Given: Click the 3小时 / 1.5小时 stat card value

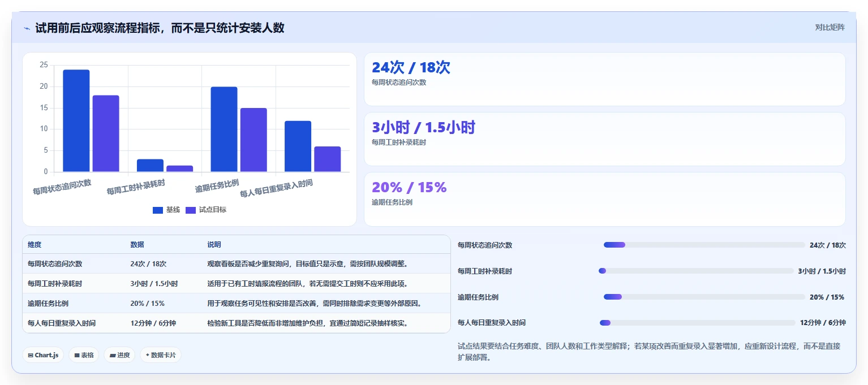Looking at the screenshot, I should 423,127.
